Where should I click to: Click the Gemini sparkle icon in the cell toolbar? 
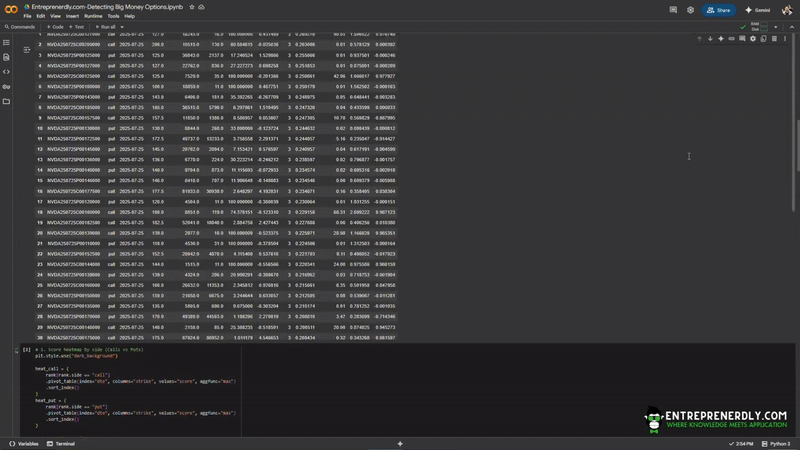click(x=721, y=39)
